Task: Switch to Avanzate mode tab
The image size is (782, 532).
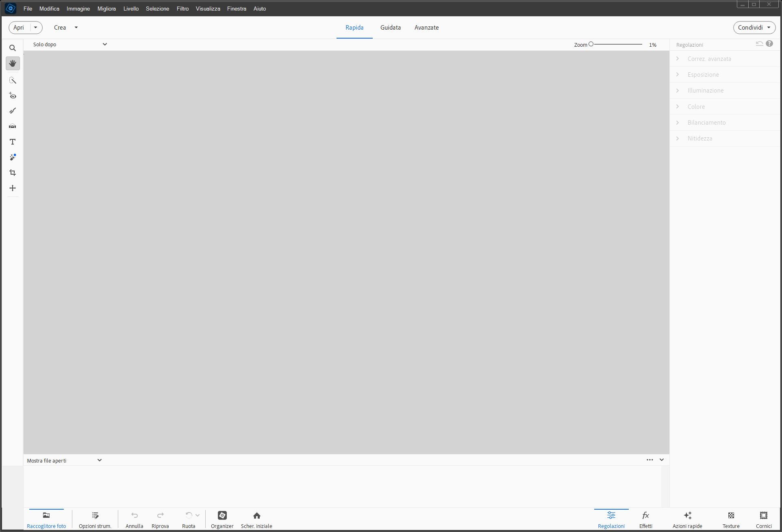Action: coord(426,28)
